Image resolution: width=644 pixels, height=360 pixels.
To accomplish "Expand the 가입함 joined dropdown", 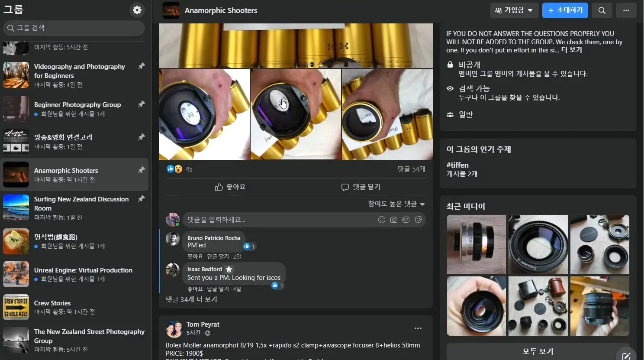I will [x=514, y=10].
